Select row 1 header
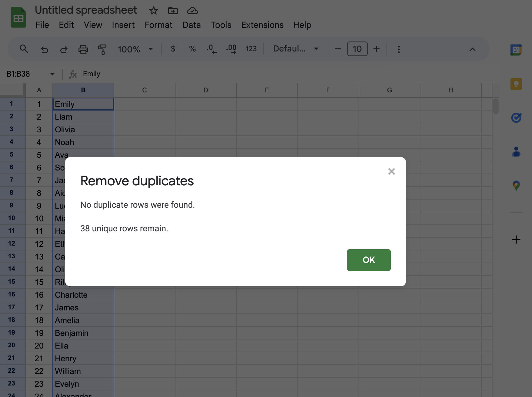Image resolution: width=532 pixels, height=397 pixels. 12,104
